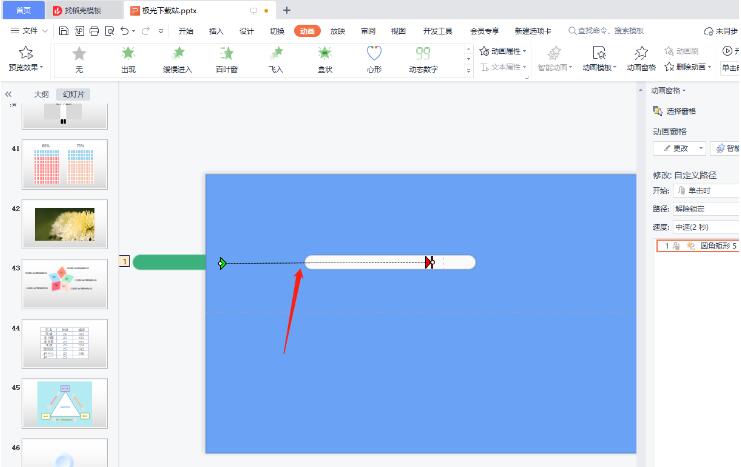Pick the 心形 (Heart) motion path
This screenshot has width=741, height=467.
pyautogui.click(x=374, y=59)
